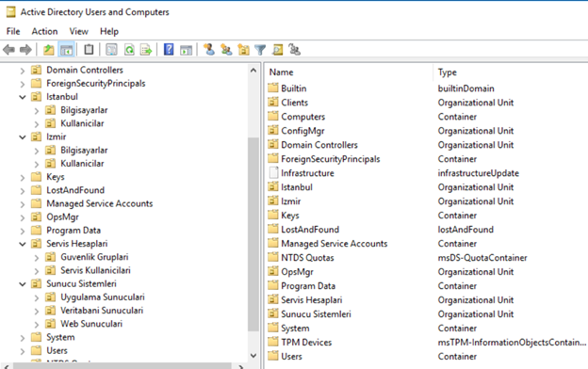The width and height of the screenshot is (588, 369).
Task: Select Bilgisayarlar under Istanbul in tree
Action: (x=84, y=110)
